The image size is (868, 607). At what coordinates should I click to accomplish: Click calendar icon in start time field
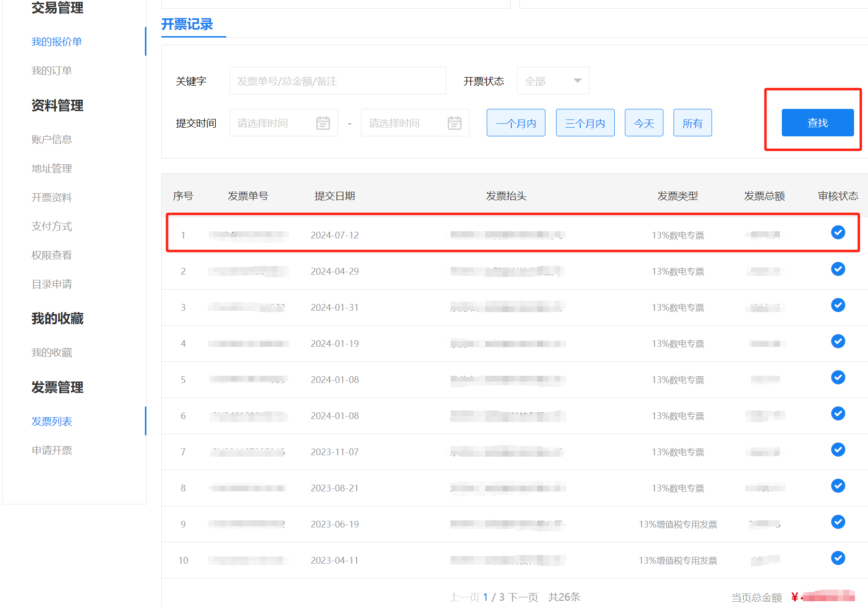click(323, 123)
